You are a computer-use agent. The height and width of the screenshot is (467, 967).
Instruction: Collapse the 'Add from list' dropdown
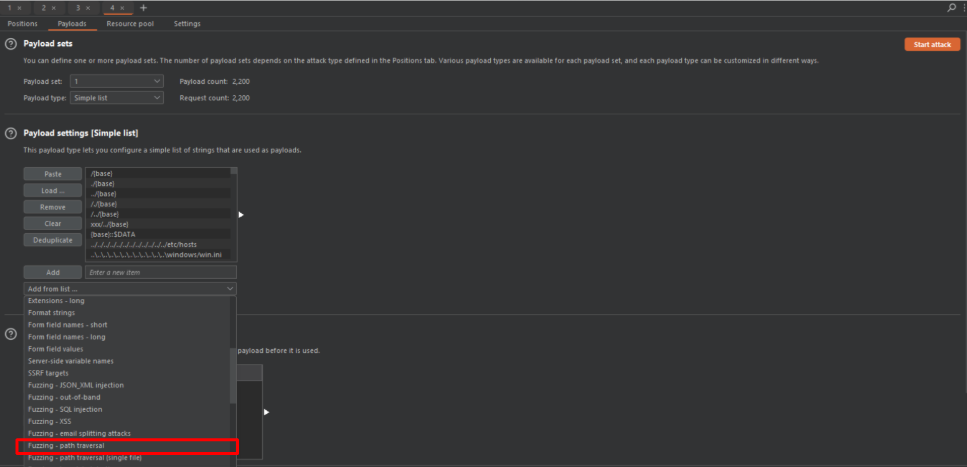coord(130,289)
